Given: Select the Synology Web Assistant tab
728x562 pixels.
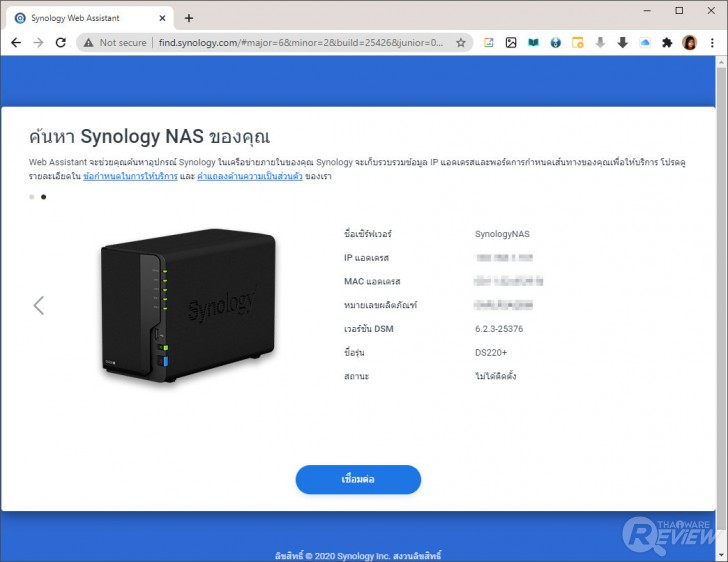Looking at the screenshot, I should [x=90, y=18].
